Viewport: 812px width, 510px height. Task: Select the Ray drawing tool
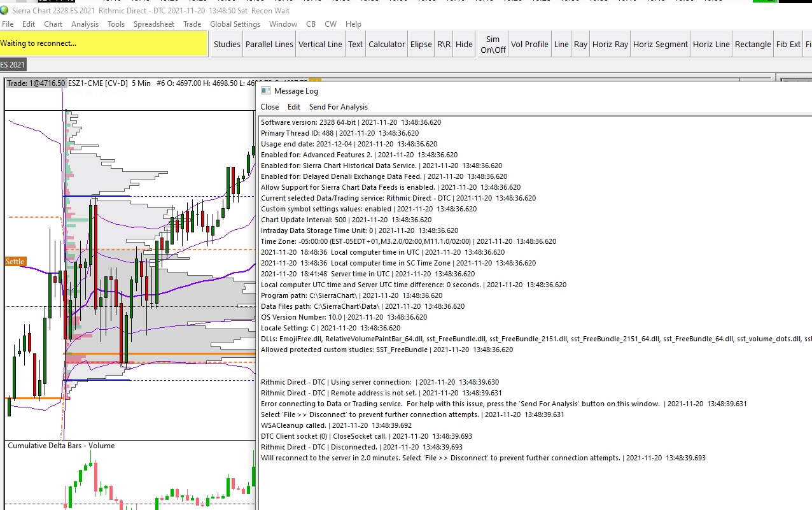point(580,44)
